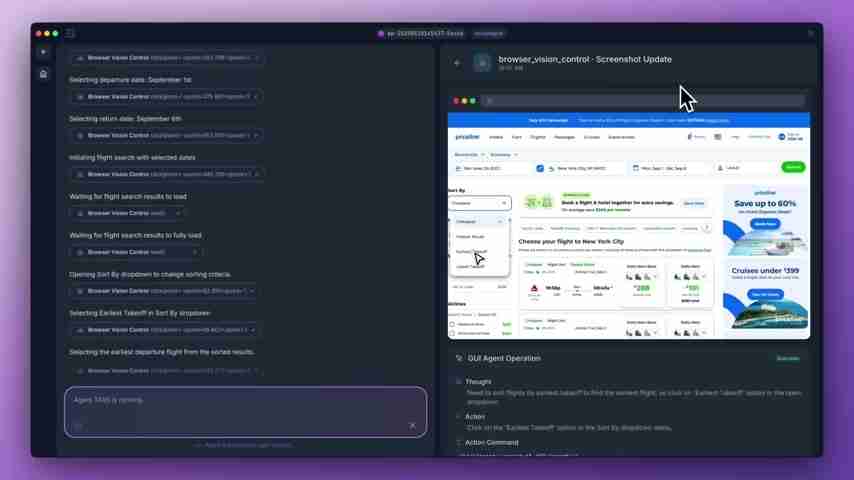The width and height of the screenshot is (854, 480).
Task: Click 'Cruises under $399' ad in screenshot
Action: tap(765, 296)
